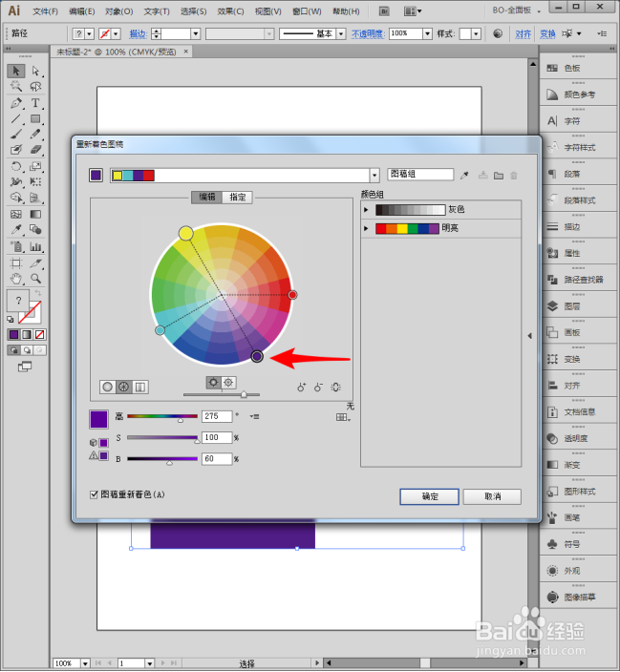Toggle the 图稿重新着色 checkbox
Viewport: 620px width, 672px height.
tap(94, 494)
